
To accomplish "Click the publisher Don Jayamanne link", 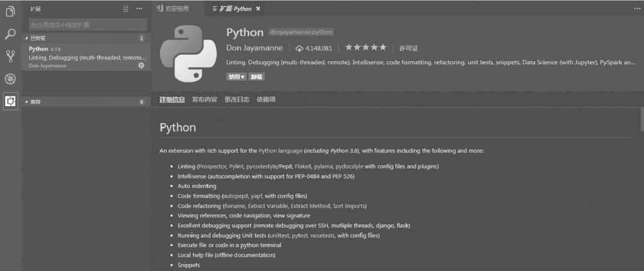I will 255,48.
